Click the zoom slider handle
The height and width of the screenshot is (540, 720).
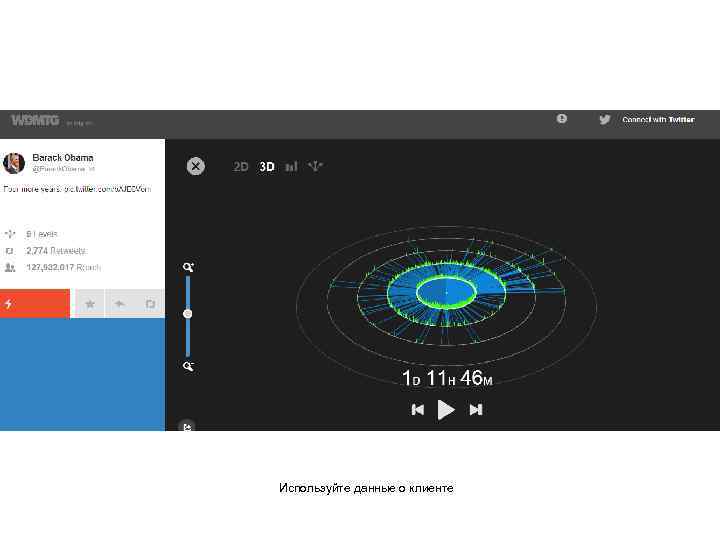click(187, 314)
